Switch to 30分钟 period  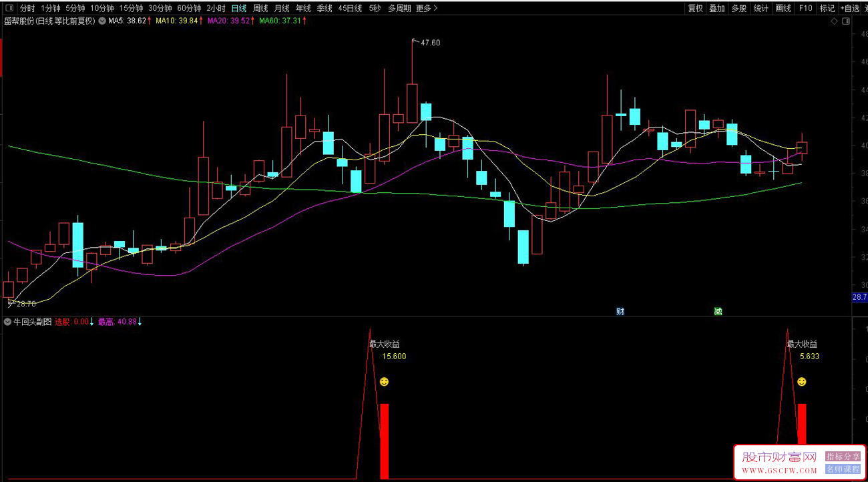tap(160, 9)
